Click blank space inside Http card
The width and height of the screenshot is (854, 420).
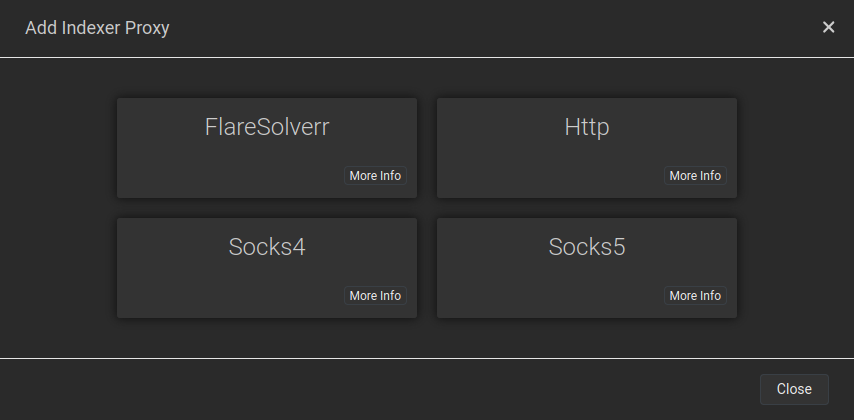coord(539,172)
